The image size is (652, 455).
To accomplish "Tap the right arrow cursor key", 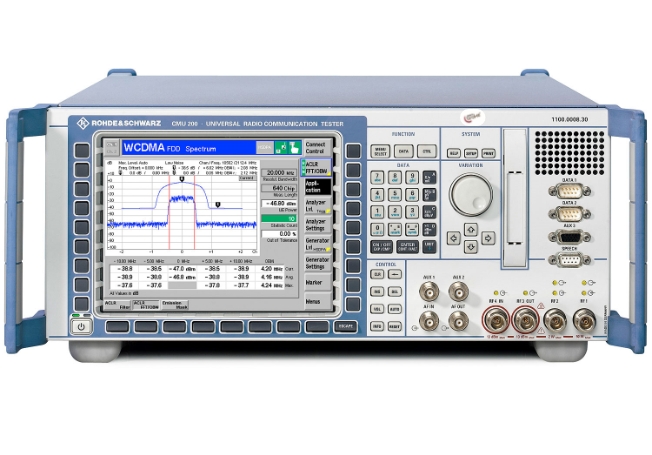I will click(488, 238).
